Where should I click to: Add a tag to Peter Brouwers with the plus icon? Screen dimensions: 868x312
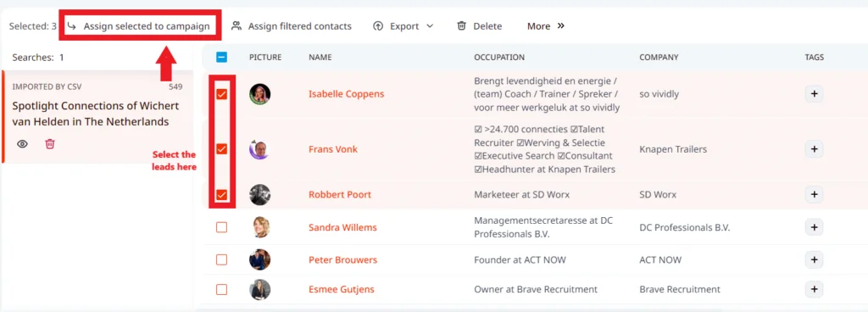click(x=814, y=259)
